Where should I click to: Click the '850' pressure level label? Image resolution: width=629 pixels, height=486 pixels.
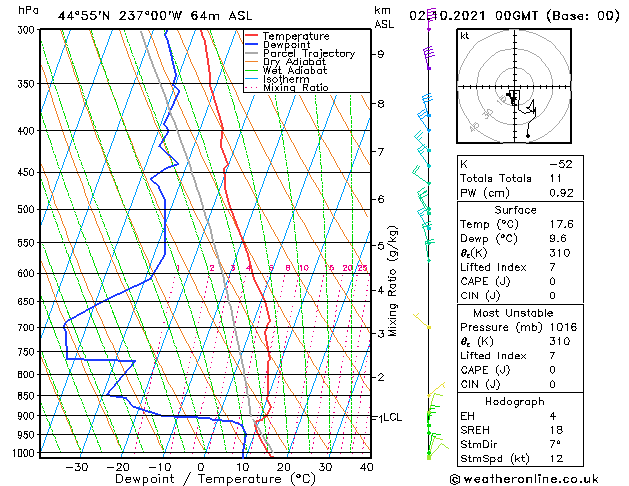[28, 396]
